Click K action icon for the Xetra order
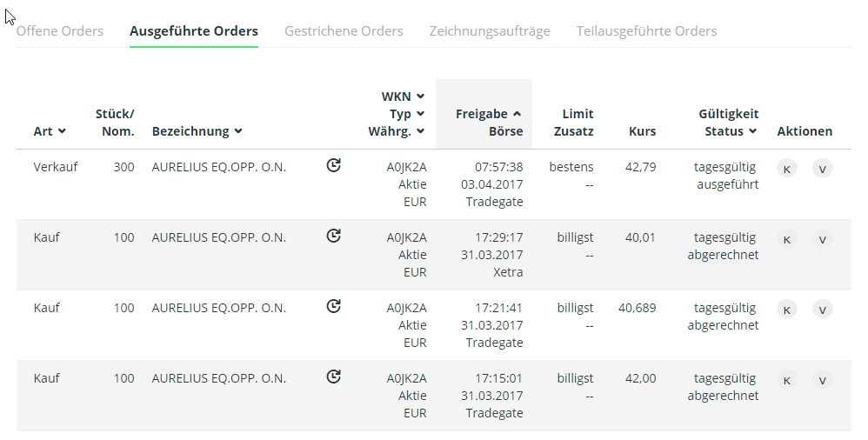The height and width of the screenshot is (440, 868). pyautogui.click(x=787, y=239)
